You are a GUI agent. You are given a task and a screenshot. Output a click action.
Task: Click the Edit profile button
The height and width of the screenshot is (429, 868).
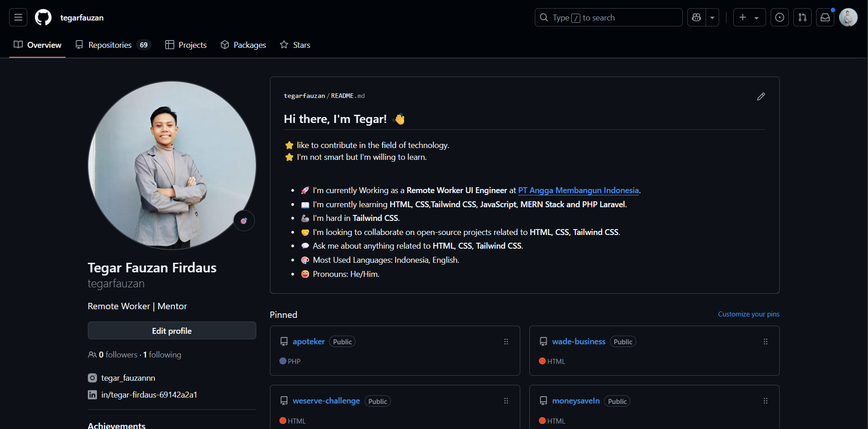tap(172, 331)
